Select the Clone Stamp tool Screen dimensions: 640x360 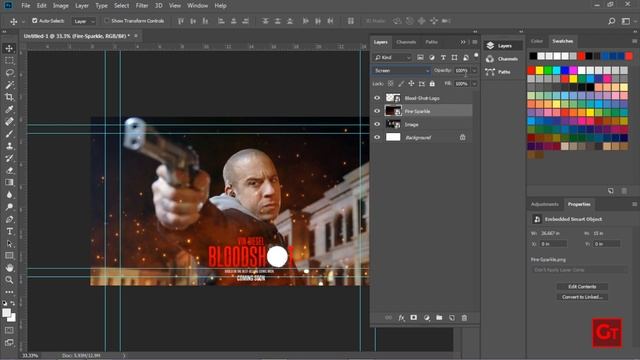pyautogui.click(x=9, y=146)
